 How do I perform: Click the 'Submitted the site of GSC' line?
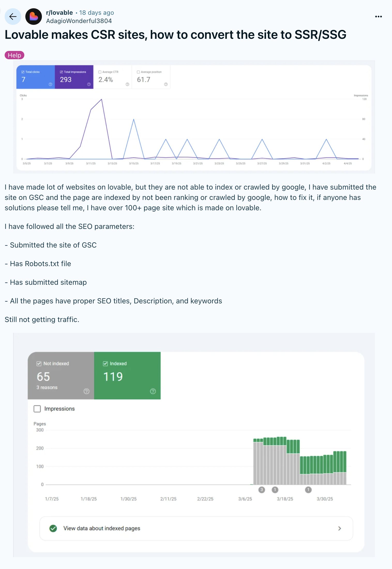51,245
